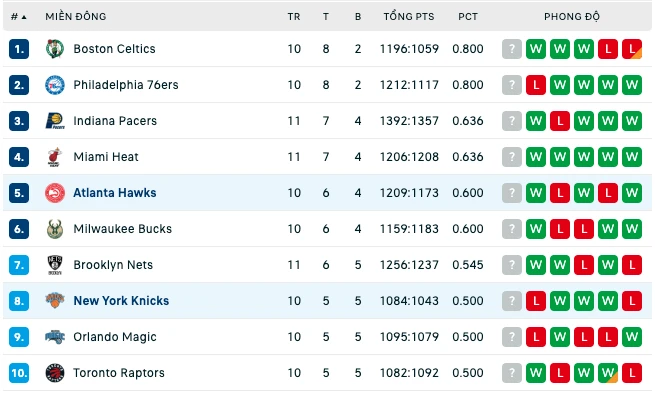Viewport: 655px width, 393px height.
Task: Click the gray ? badge for Miami Heat
Action: [x=512, y=157]
